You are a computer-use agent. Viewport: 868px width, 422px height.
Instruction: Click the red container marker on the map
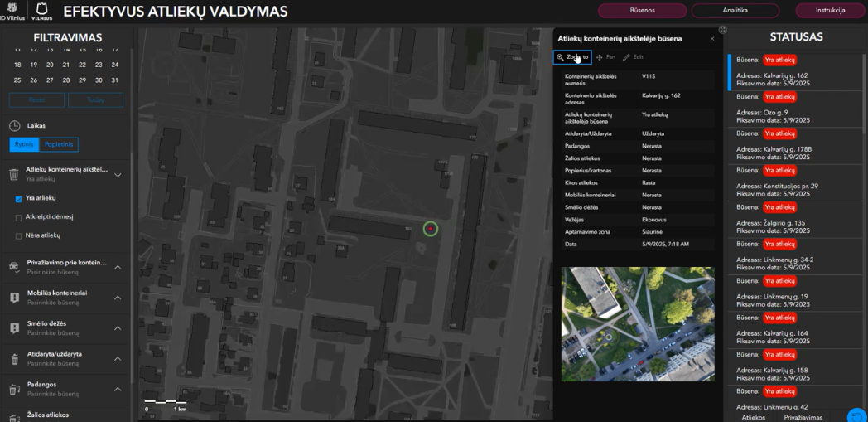pyautogui.click(x=430, y=228)
